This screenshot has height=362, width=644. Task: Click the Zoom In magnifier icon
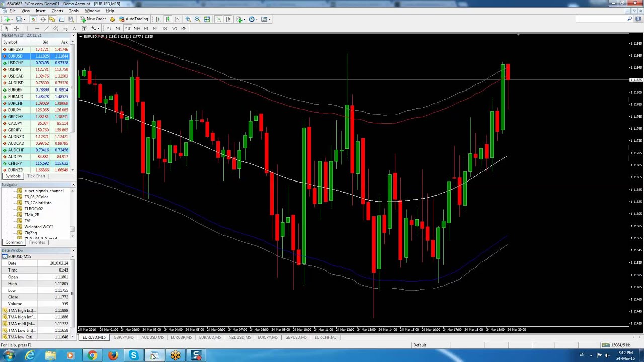188,19
